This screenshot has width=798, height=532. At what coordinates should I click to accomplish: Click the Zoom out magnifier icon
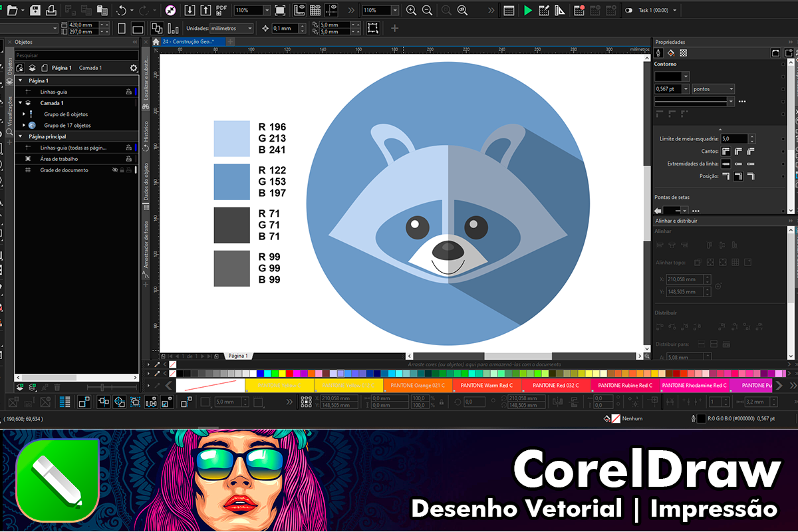[x=427, y=11]
